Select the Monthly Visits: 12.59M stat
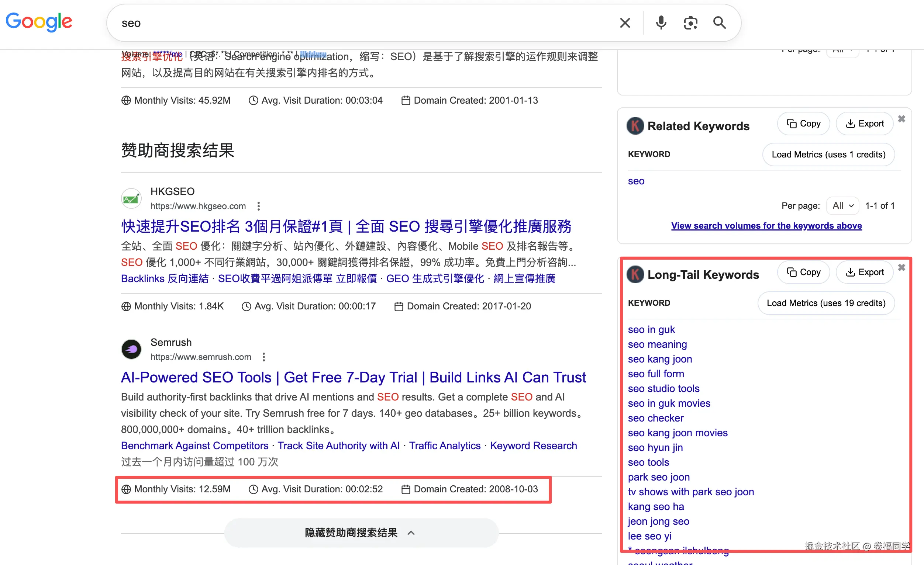The image size is (924, 565). coord(176,489)
